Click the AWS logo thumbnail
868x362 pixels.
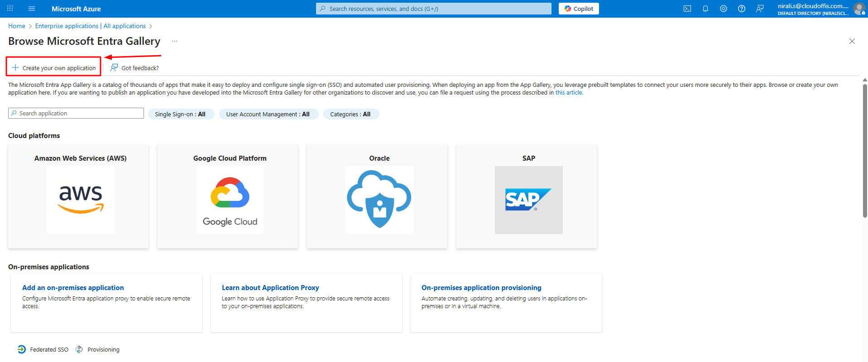tap(81, 200)
